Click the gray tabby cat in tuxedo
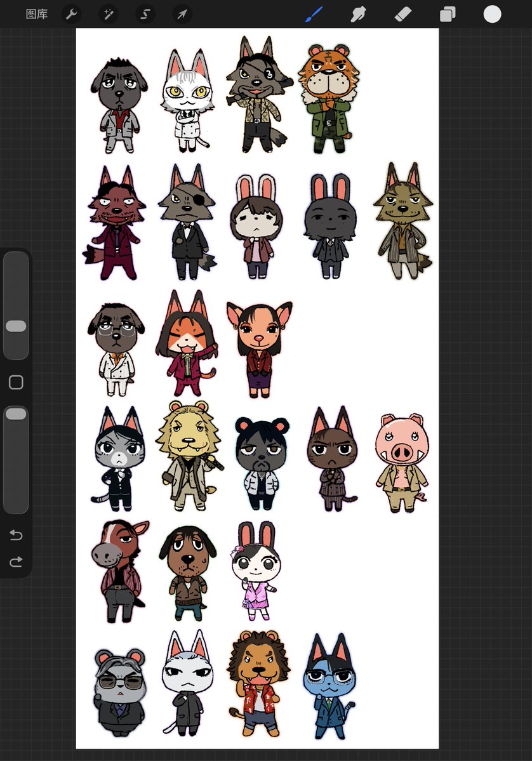Screen dimensions: 532x761 pyautogui.click(x=118, y=459)
